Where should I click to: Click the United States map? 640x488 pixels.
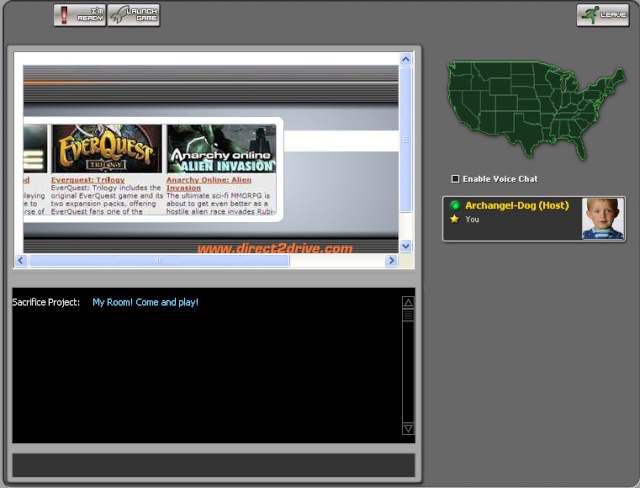tap(536, 110)
